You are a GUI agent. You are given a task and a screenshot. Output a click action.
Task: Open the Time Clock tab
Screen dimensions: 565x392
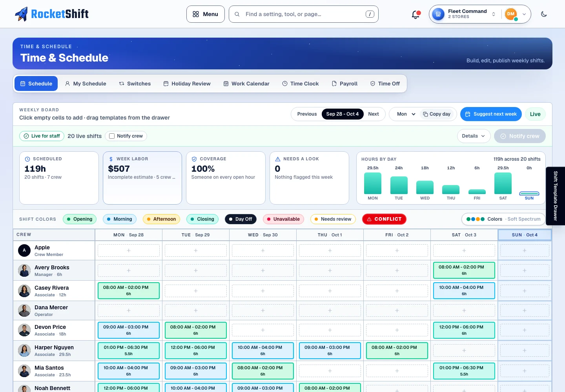(301, 83)
